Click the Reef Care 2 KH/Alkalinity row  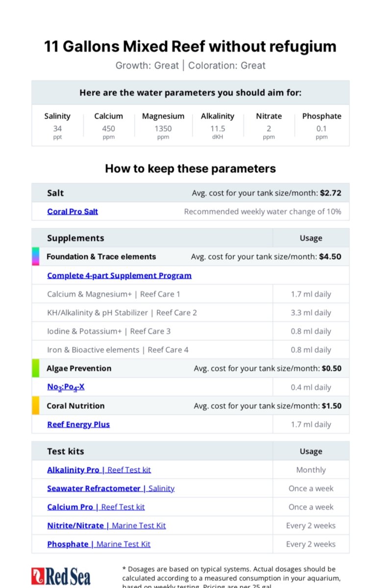point(191,313)
